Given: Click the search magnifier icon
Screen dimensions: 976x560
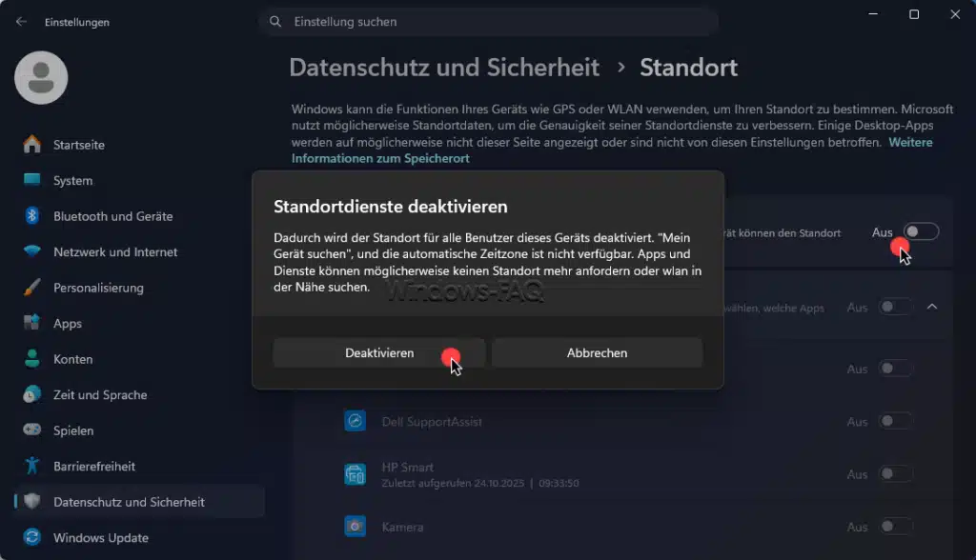Looking at the screenshot, I should tap(275, 22).
